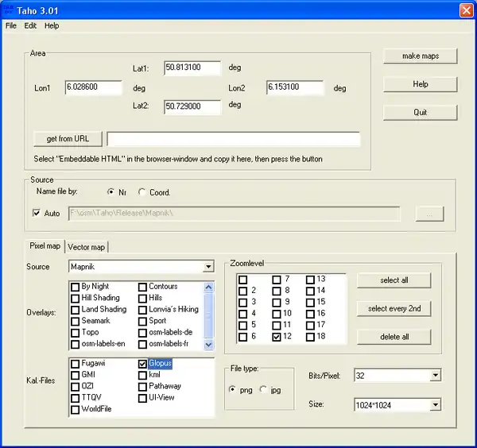Click the Lat1 input field
Screen dimensions: 477x448
pos(192,68)
